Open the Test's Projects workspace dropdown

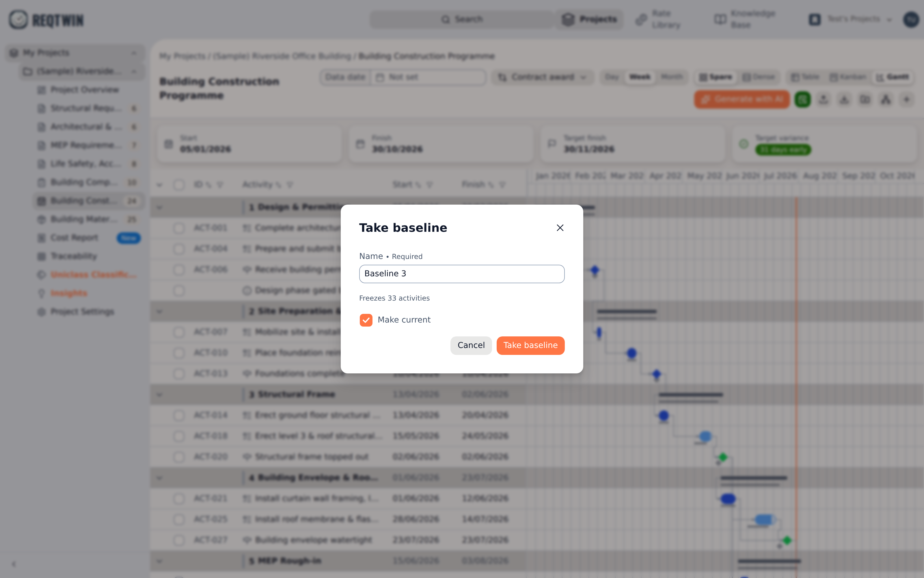coord(850,19)
